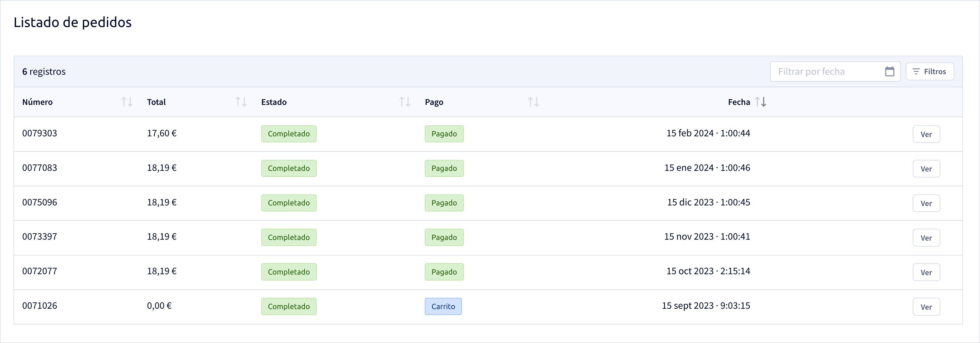980x343 pixels.
Task: Select order number 0072077
Action: pos(40,271)
